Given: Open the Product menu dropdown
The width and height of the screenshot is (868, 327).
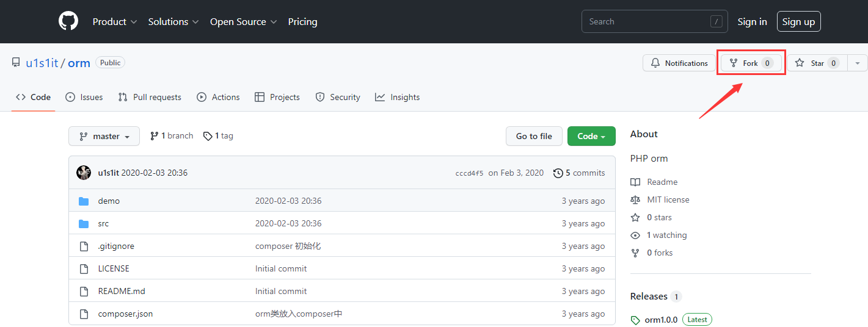Looking at the screenshot, I should point(115,21).
